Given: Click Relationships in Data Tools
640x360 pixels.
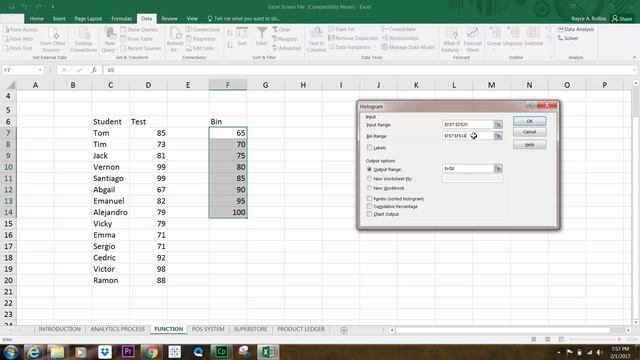Looking at the screenshot, I should [400, 38].
